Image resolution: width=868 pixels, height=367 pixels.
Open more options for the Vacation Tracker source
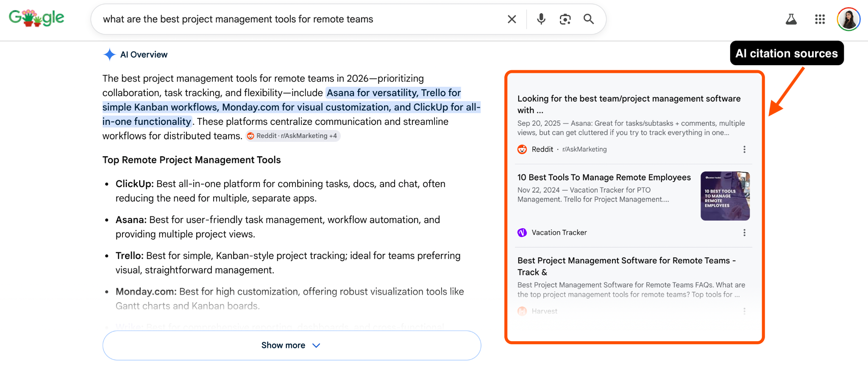pyautogui.click(x=744, y=233)
